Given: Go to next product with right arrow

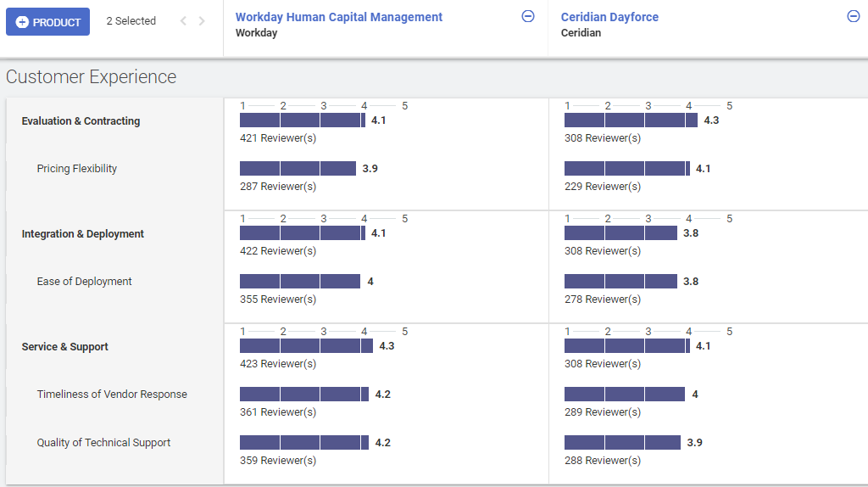Looking at the screenshot, I should click(x=202, y=21).
